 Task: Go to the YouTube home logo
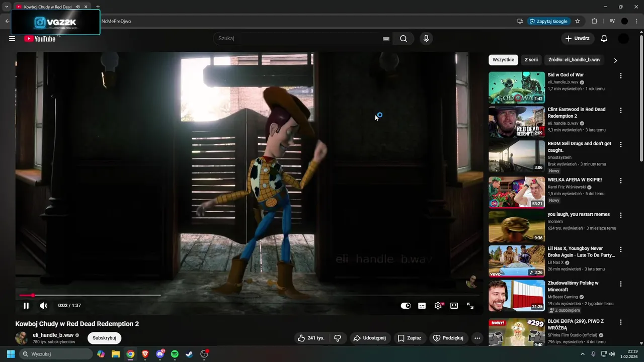pos(40,39)
